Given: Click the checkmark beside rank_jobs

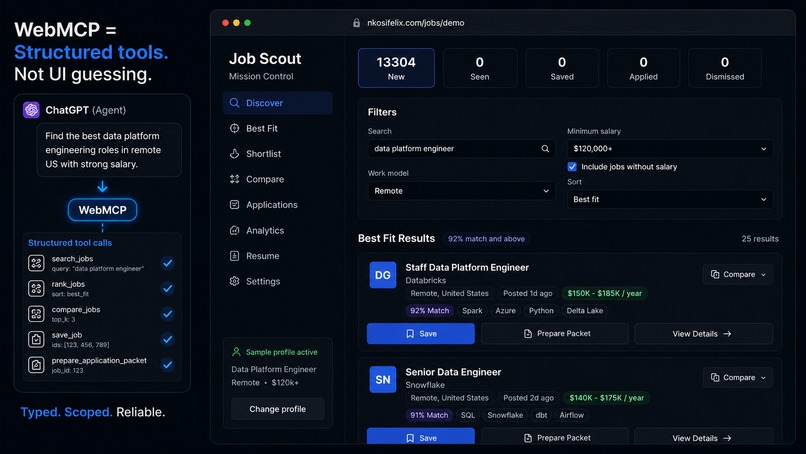Looking at the screenshot, I should point(168,288).
